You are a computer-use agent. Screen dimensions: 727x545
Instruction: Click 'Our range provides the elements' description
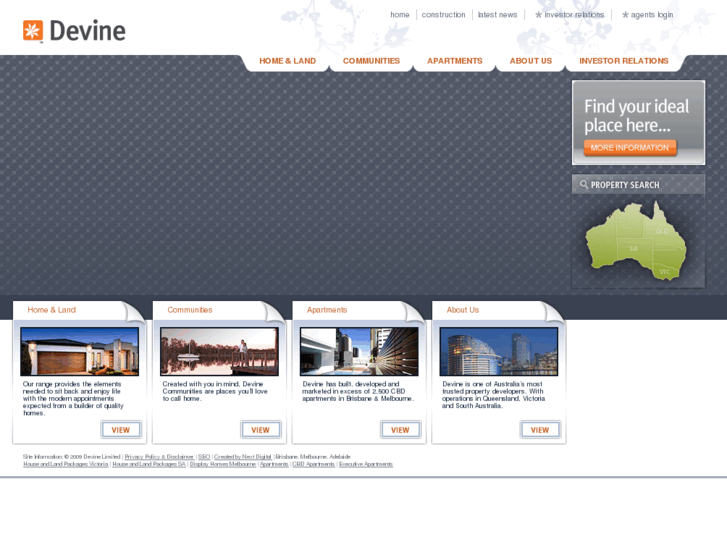tap(73, 398)
